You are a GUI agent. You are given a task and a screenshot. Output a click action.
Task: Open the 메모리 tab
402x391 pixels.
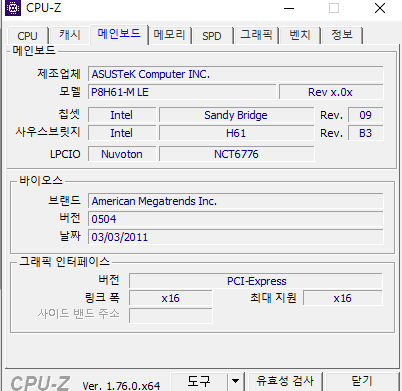(x=169, y=35)
